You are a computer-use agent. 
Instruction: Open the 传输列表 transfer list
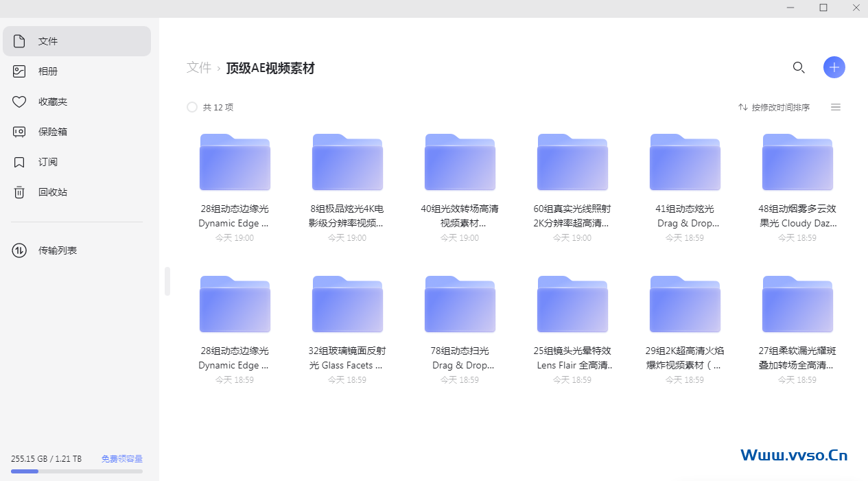pyautogui.click(x=57, y=250)
